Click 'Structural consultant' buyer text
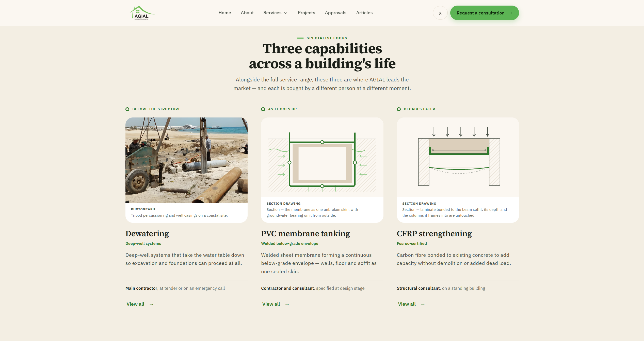 [x=418, y=288]
